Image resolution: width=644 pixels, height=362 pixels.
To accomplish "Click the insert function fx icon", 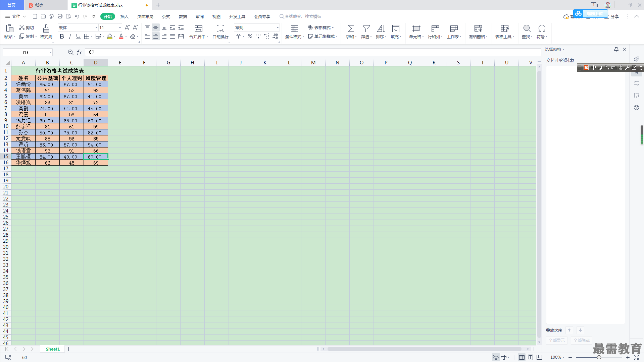I will 80,52.
